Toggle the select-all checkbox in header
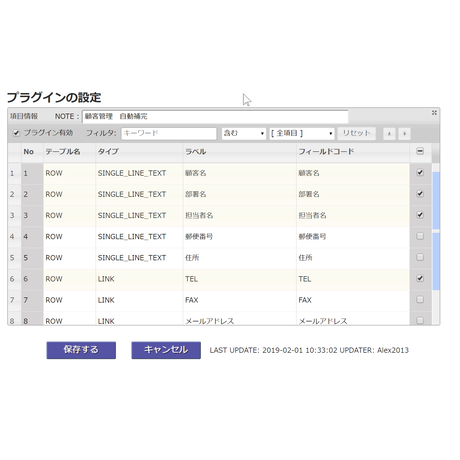The height and width of the screenshot is (460, 460). tap(420, 151)
